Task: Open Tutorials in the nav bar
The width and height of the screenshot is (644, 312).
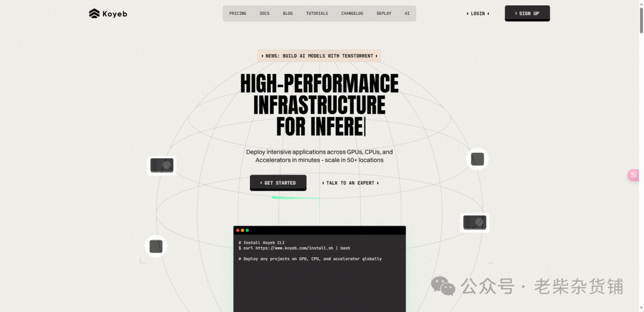Action: coord(317,14)
